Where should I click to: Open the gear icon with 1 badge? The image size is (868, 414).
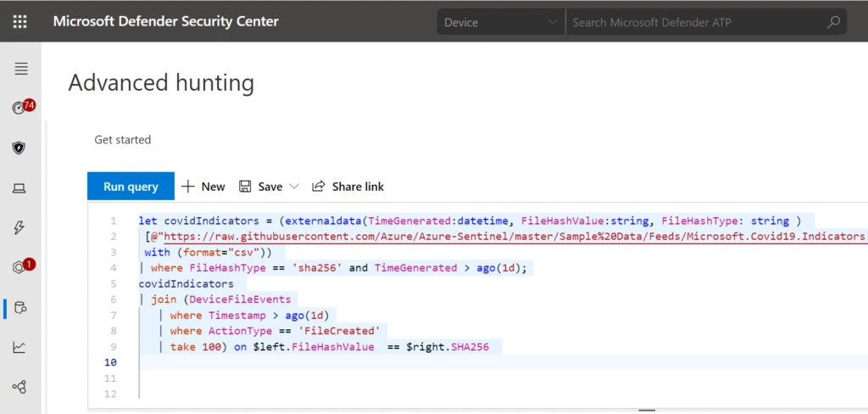coord(20,267)
